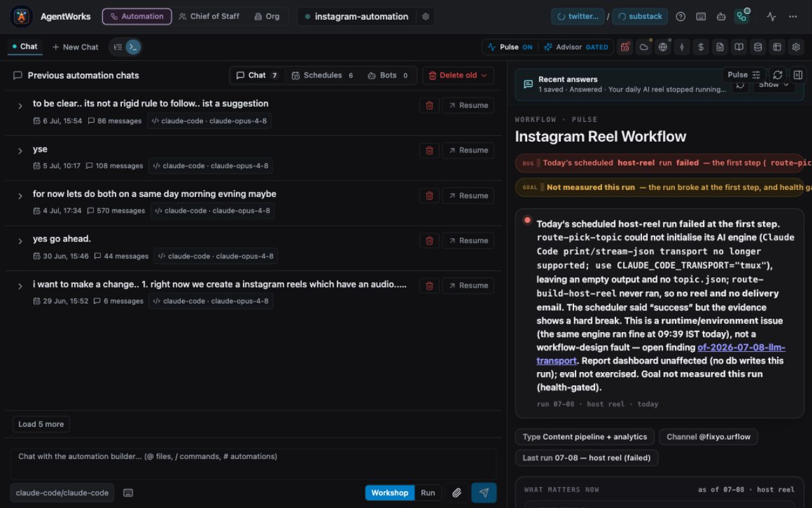Open the claude-code/claude-code model selector

point(62,493)
